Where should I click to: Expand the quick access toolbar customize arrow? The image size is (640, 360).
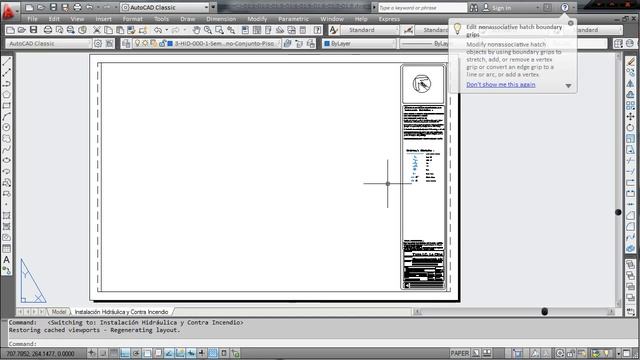click(213, 7)
